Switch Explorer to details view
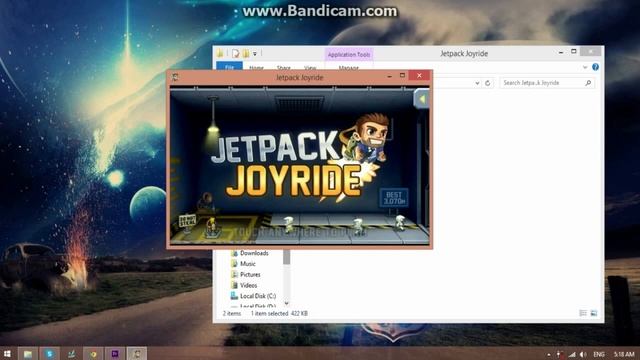Screen dimensions: 640x360 [x=583, y=313]
